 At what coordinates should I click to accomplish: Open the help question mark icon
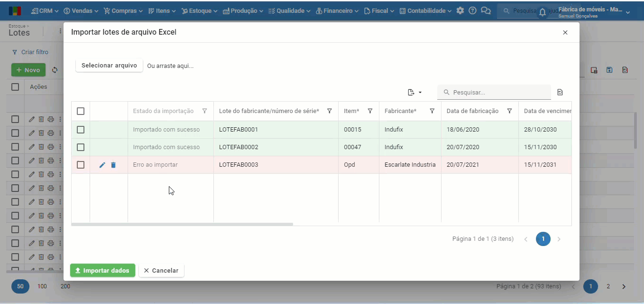[x=472, y=10]
